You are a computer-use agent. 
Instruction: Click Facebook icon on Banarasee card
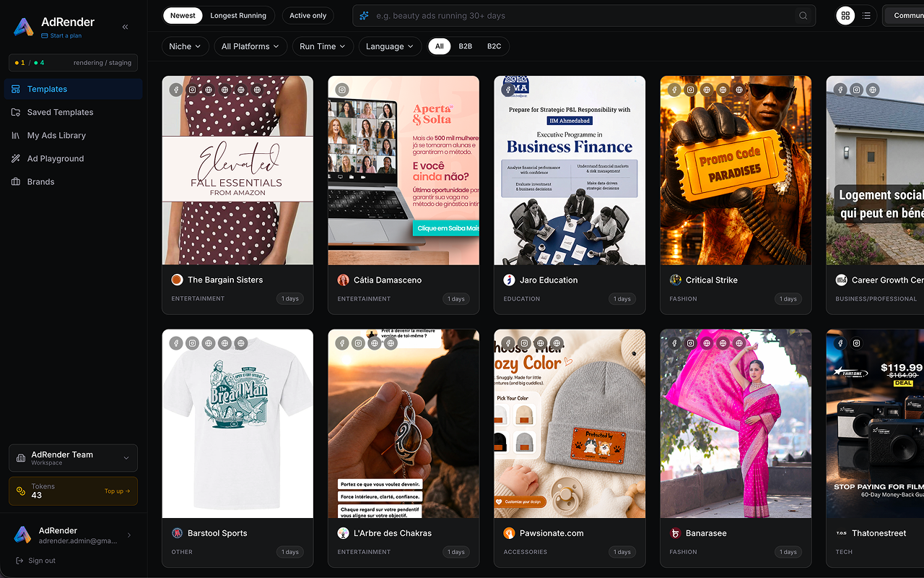674,343
